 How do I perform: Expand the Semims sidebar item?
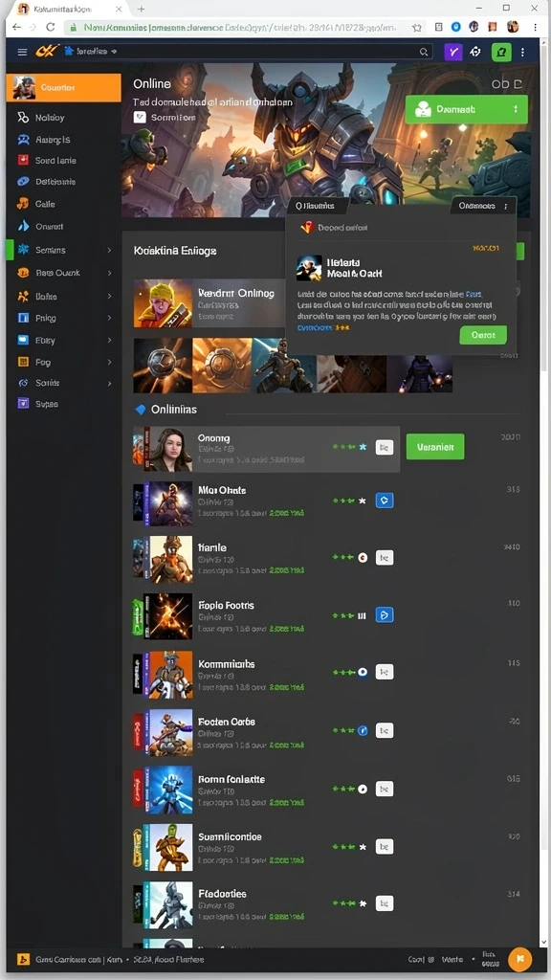109,250
